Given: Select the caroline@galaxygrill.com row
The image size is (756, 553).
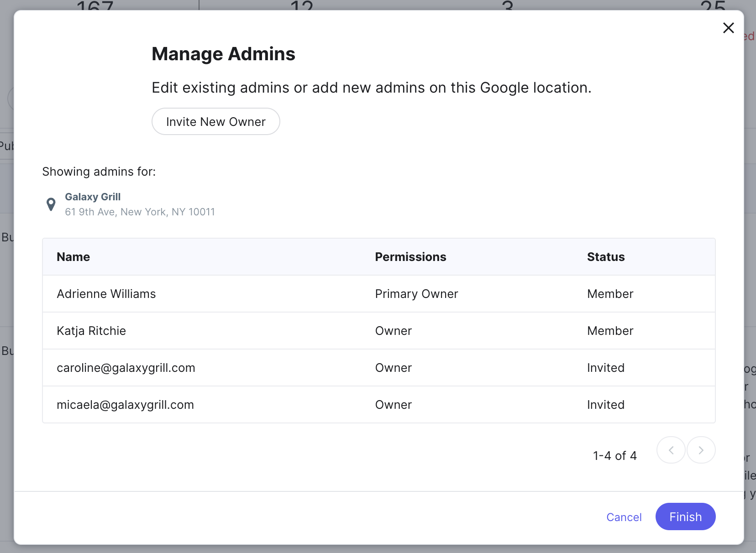Looking at the screenshot, I should 126,368.
